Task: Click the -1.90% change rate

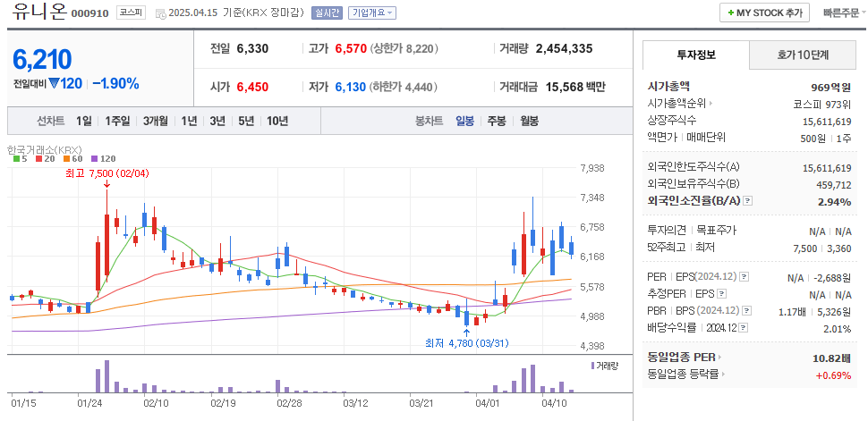Action: click(x=115, y=83)
